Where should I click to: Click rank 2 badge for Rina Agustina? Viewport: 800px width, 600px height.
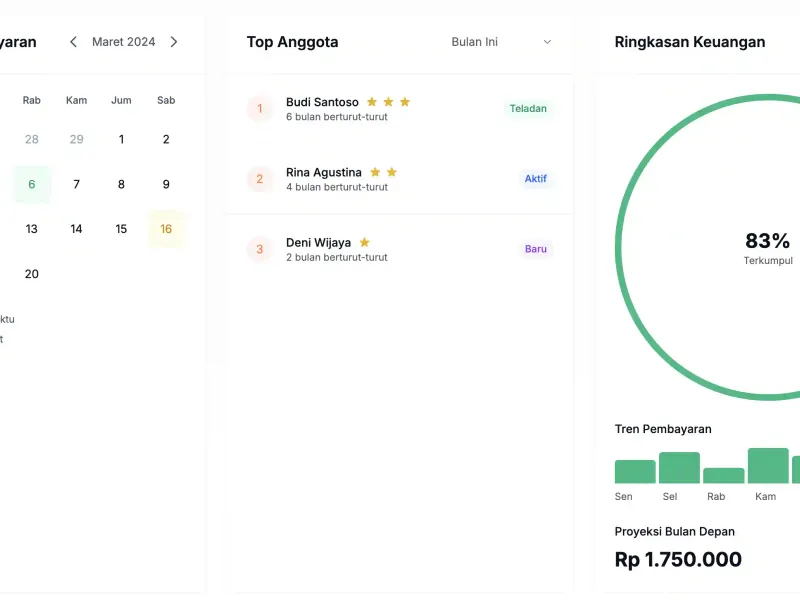click(x=260, y=179)
